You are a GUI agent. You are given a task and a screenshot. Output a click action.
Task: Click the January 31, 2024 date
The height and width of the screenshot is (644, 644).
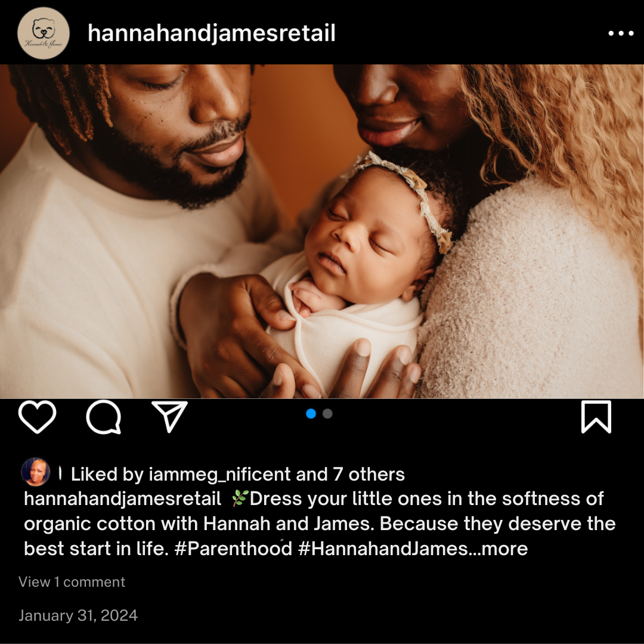[x=78, y=615]
